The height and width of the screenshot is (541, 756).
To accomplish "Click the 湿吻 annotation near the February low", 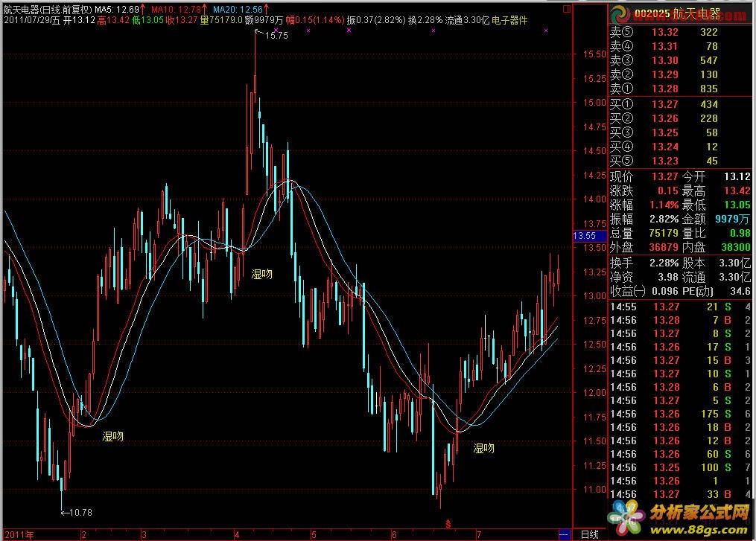I will point(113,437).
